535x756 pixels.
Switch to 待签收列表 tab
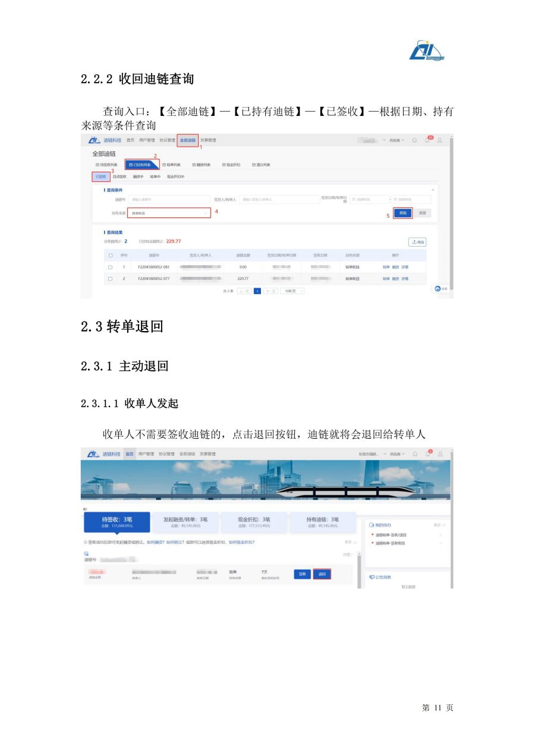pyautogui.click(x=107, y=165)
